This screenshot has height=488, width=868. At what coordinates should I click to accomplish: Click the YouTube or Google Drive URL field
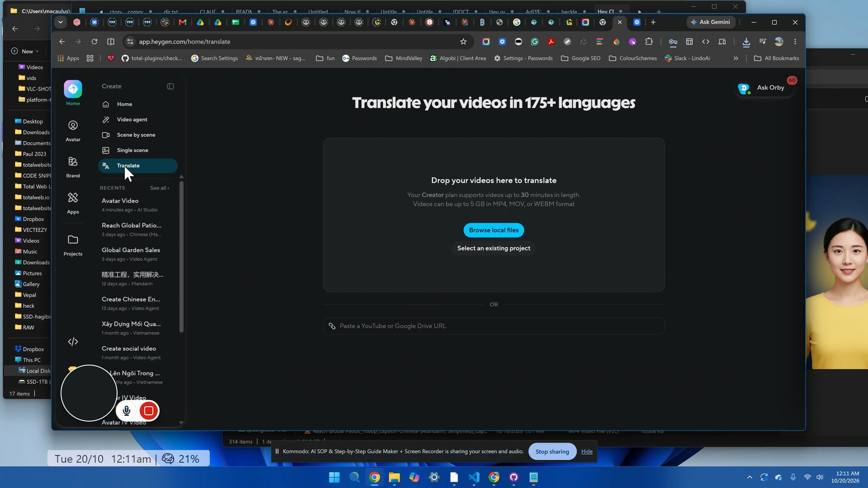[494, 326]
